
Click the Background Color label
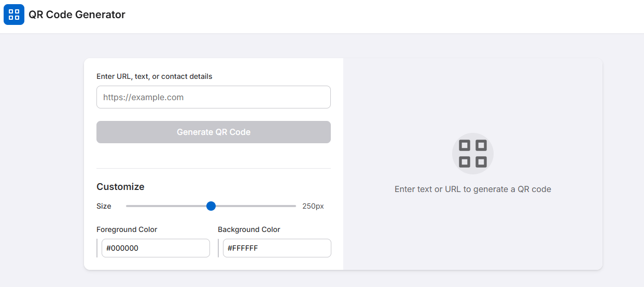[249, 229]
